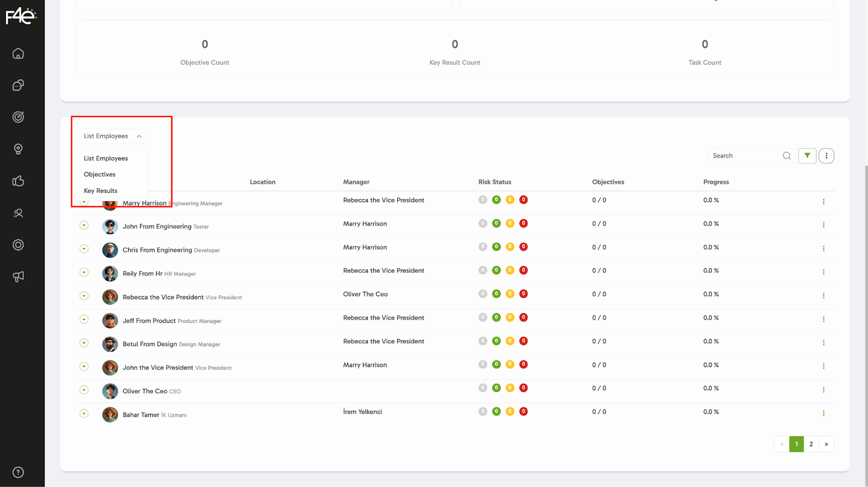Expand the Betul From Design row

coord(84,343)
